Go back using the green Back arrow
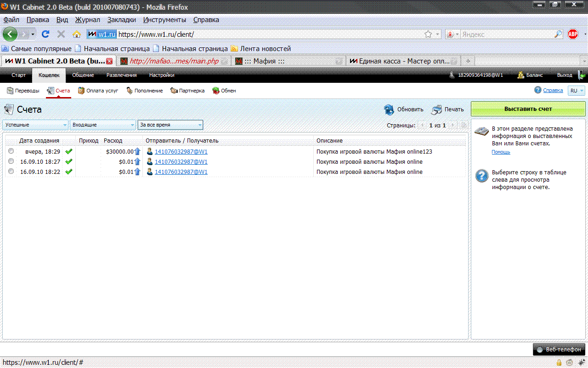The width and height of the screenshot is (588, 368). (10, 34)
